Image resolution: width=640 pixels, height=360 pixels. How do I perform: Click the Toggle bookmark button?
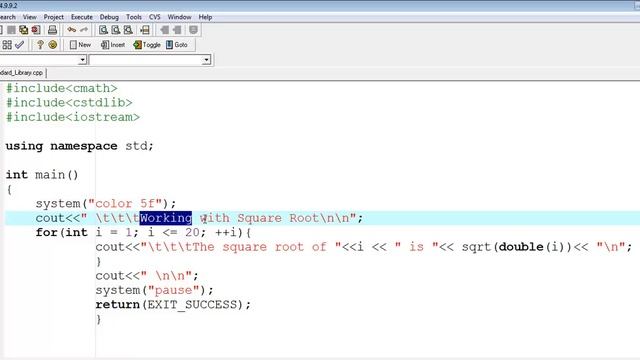coord(147,45)
